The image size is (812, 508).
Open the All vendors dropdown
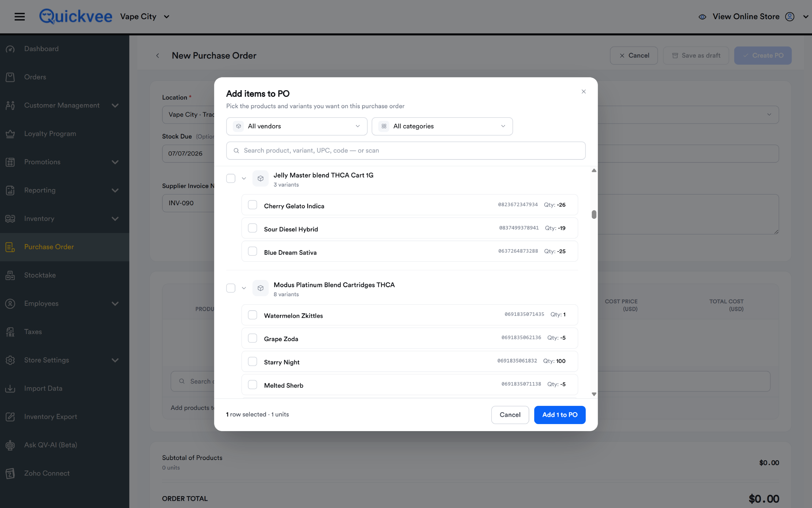[297, 126]
